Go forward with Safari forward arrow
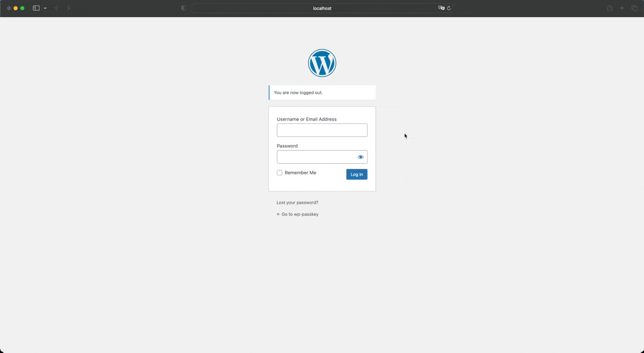Image resolution: width=644 pixels, height=353 pixels. [68, 8]
